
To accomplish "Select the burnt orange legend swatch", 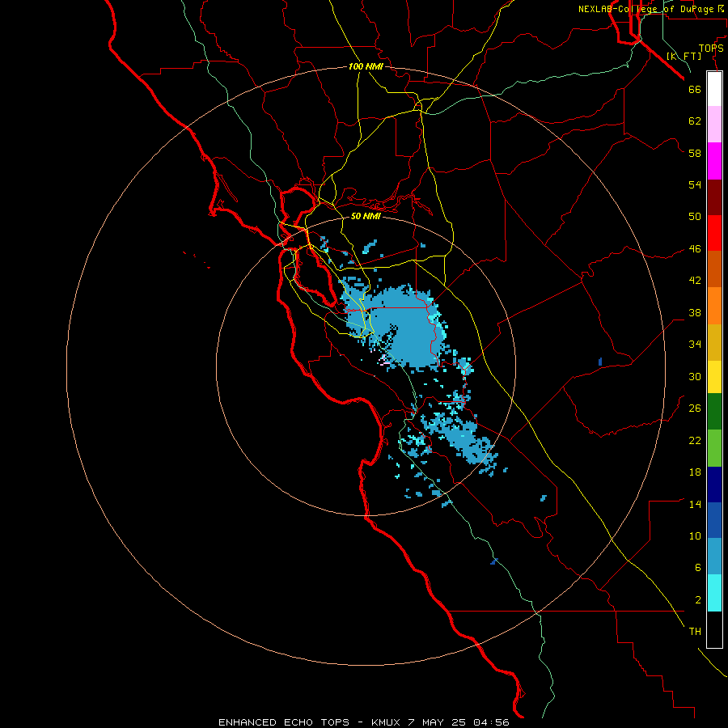I will tap(714, 269).
